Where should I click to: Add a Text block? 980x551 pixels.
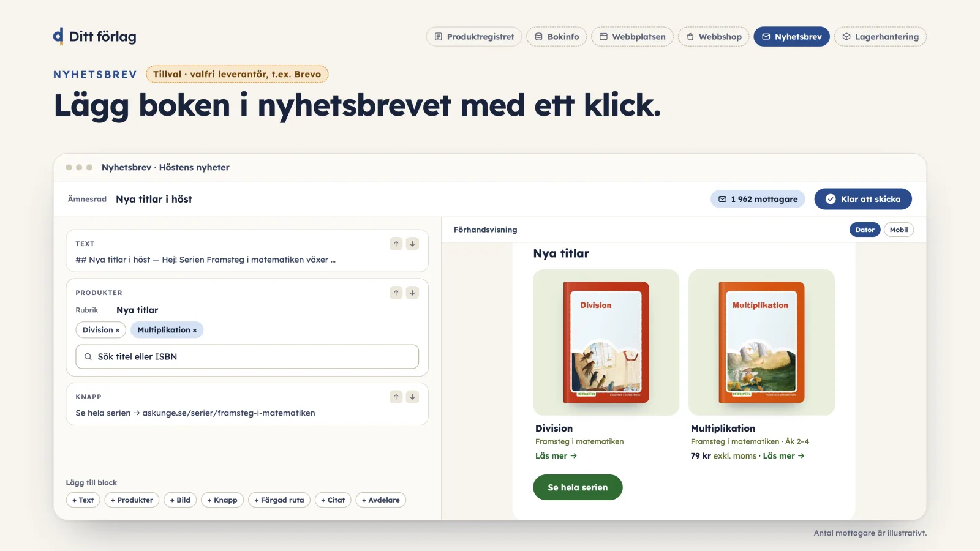[x=83, y=500]
